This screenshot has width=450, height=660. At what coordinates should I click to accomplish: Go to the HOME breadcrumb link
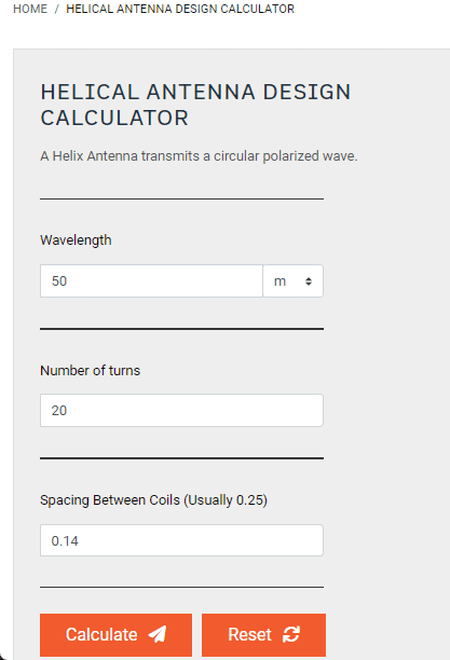coord(30,9)
